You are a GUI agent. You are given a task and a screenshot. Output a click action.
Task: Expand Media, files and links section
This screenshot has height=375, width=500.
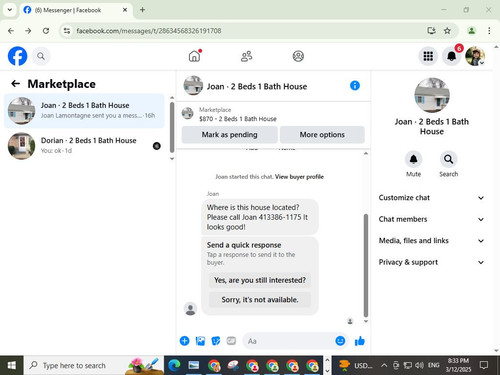click(x=431, y=241)
